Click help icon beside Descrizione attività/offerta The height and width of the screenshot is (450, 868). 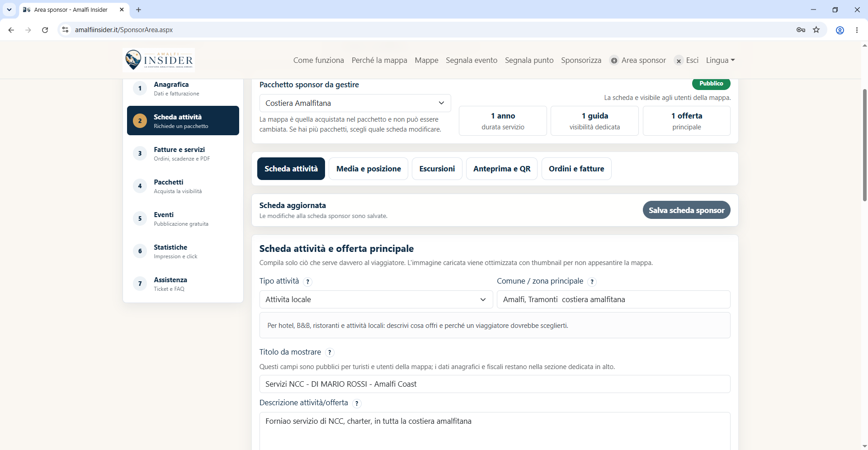point(357,403)
